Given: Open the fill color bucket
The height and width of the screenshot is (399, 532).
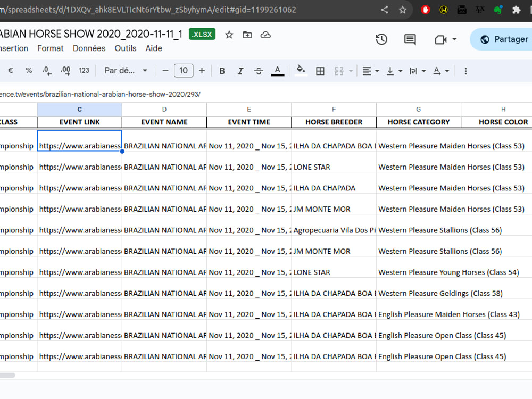Looking at the screenshot, I should click(301, 70).
